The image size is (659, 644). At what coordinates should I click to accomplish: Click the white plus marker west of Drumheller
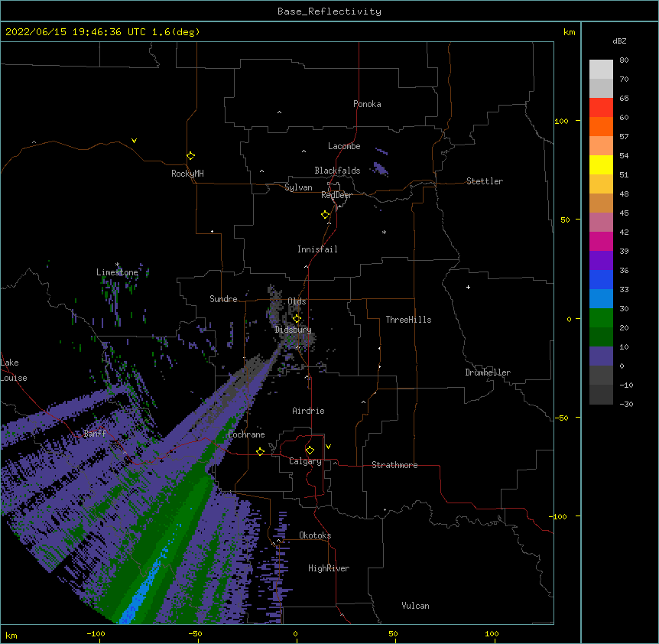point(468,287)
